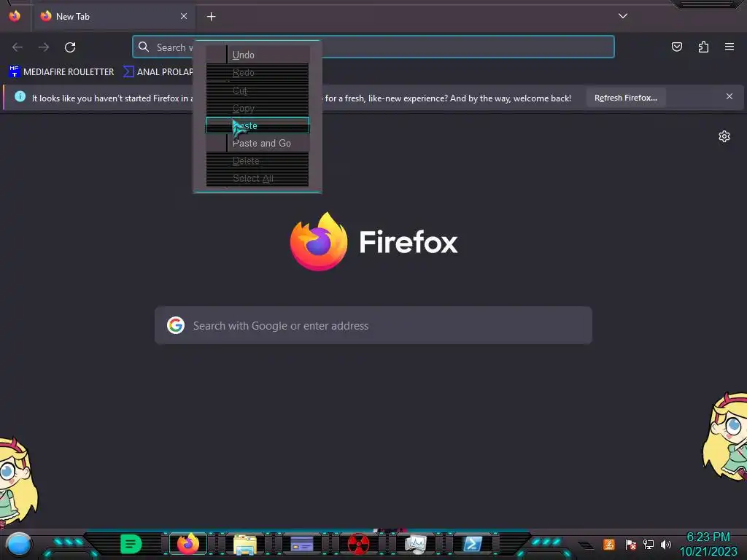Open the second bookmark on bookmarks toolbar
Image resolution: width=747 pixels, height=560 pixels.
click(158, 72)
